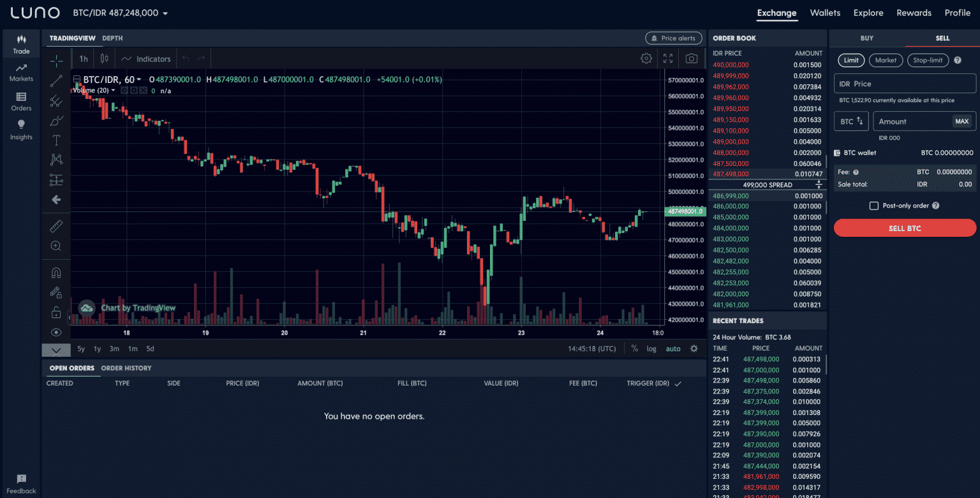The width and height of the screenshot is (980, 498).
Task: Click the IDR Price input field
Action: 905,84
